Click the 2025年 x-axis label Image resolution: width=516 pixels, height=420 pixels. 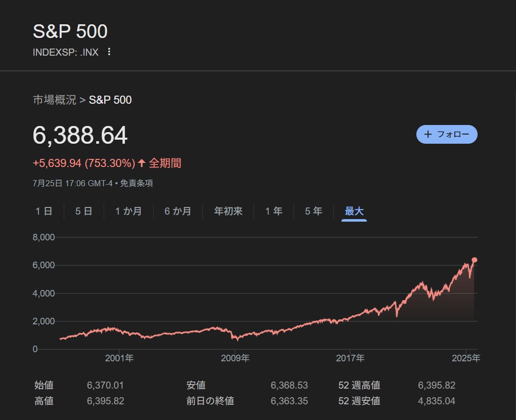click(465, 358)
